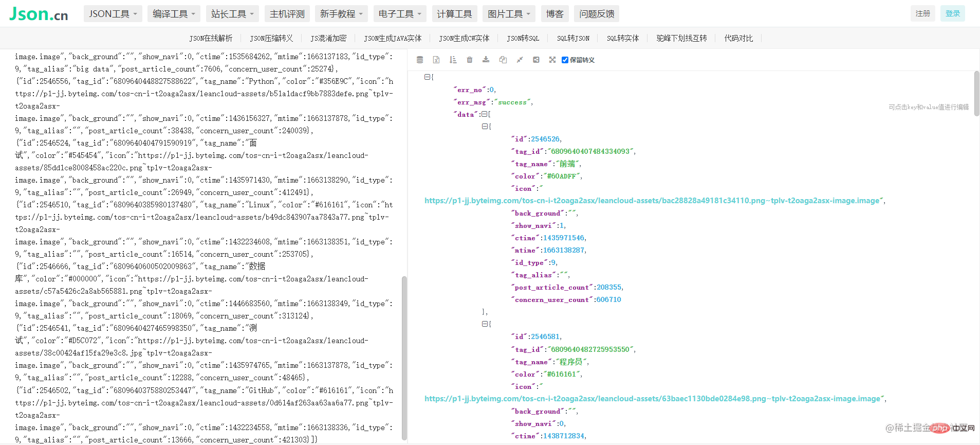980x445 pixels.
Task: Click the database icon in JSON viewer toolbar
Action: pos(420,60)
